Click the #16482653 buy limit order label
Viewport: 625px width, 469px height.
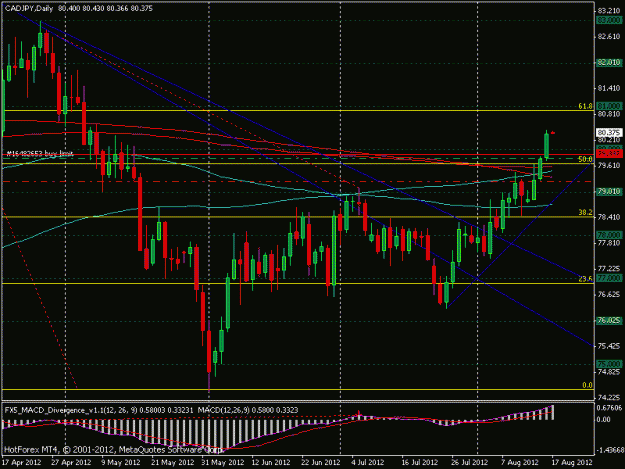pyautogui.click(x=40, y=153)
